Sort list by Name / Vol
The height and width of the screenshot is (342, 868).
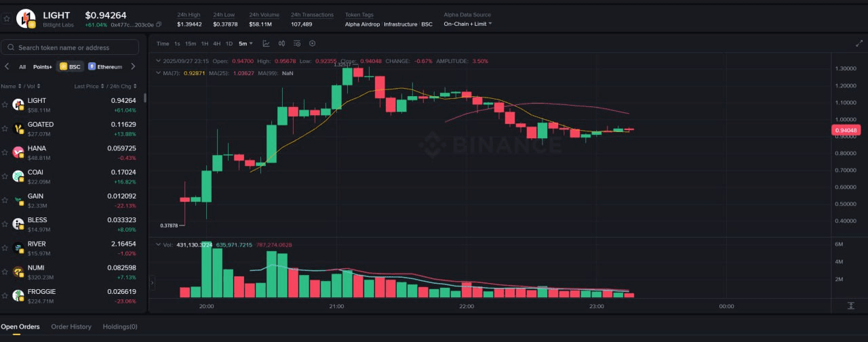click(20, 86)
